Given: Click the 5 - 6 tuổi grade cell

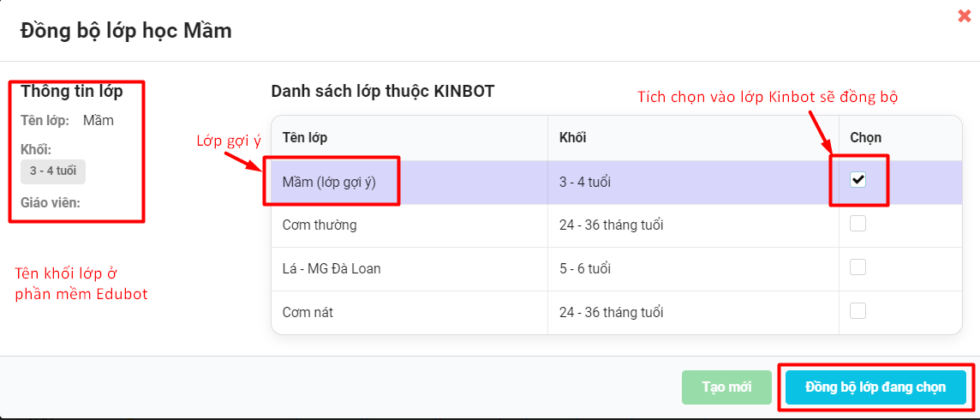Looking at the screenshot, I should (x=584, y=269).
